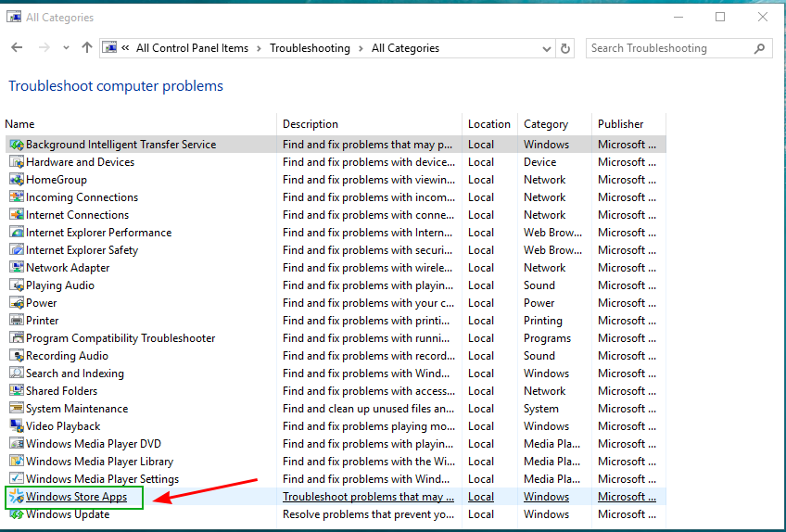Click the Windows Store Apps icon

point(17,497)
